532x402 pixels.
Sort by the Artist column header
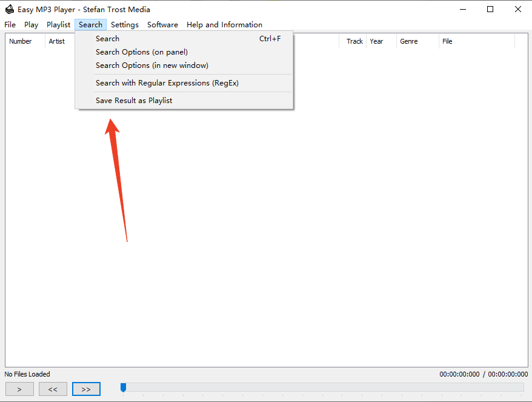(x=60, y=41)
